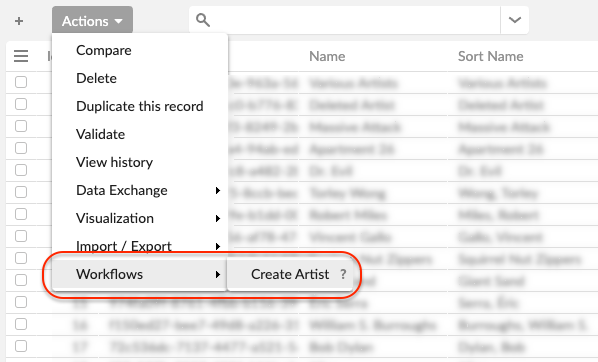
Task: Choose Duplicate this record
Action: pos(140,106)
